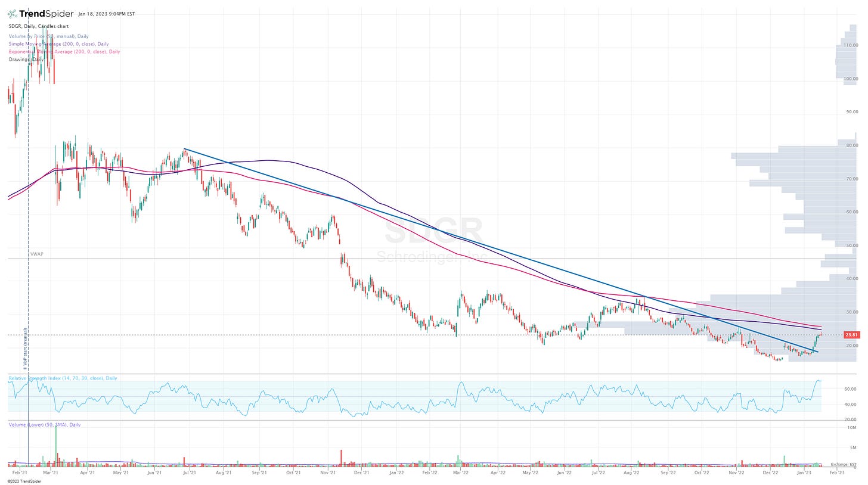Click the 30.00 price axis label
This screenshot has height=485, width=868.
coord(852,312)
